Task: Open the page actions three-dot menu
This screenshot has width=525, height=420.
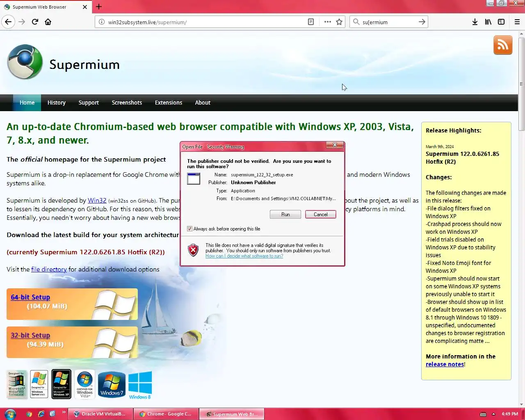Action: tap(327, 22)
